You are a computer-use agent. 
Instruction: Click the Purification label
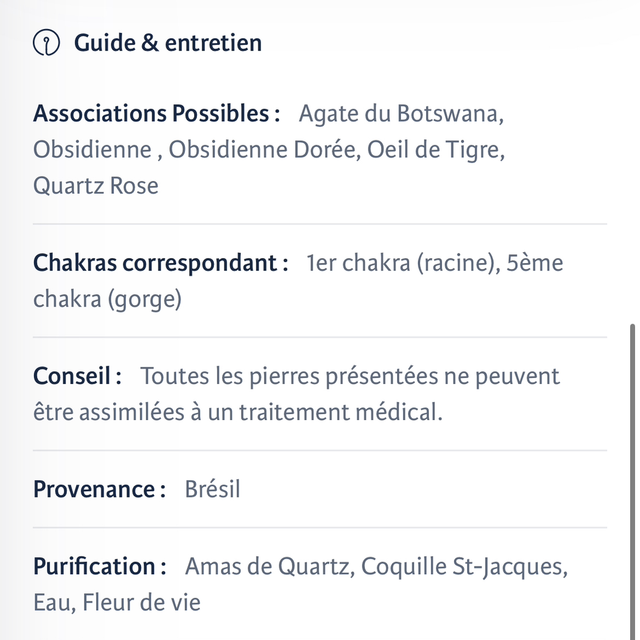[99, 566]
